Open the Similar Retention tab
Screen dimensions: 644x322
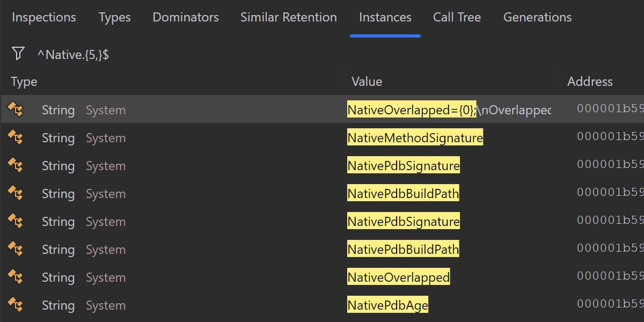coord(289,18)
